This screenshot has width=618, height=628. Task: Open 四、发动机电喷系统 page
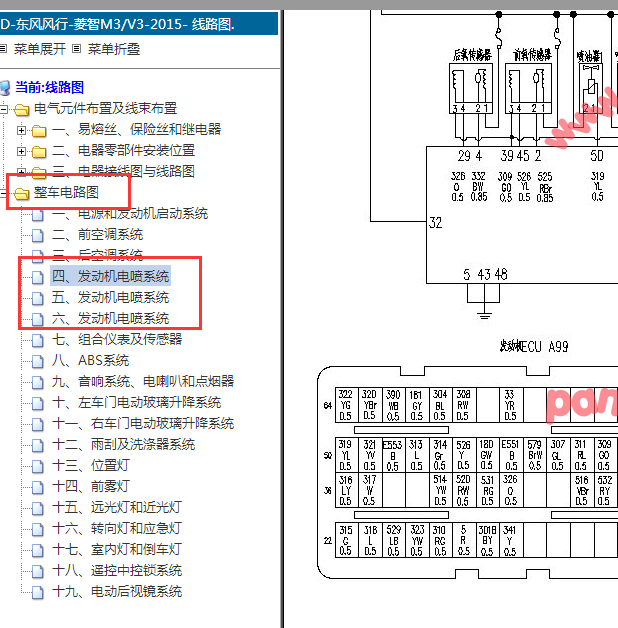(x=111, y=276)
